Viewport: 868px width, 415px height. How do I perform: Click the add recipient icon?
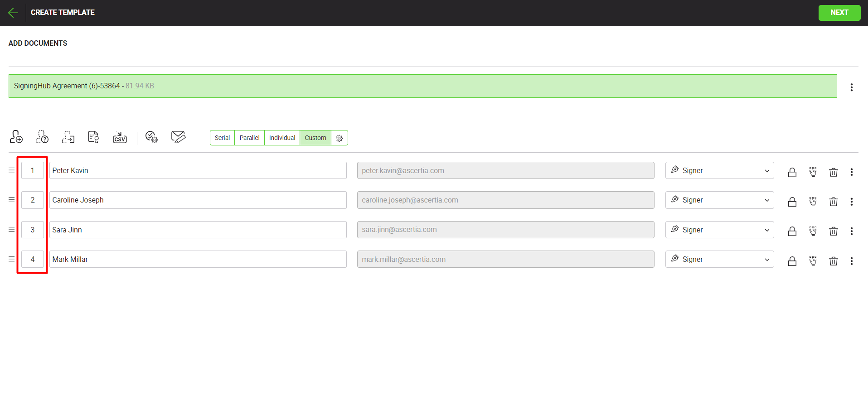(16, 137)
